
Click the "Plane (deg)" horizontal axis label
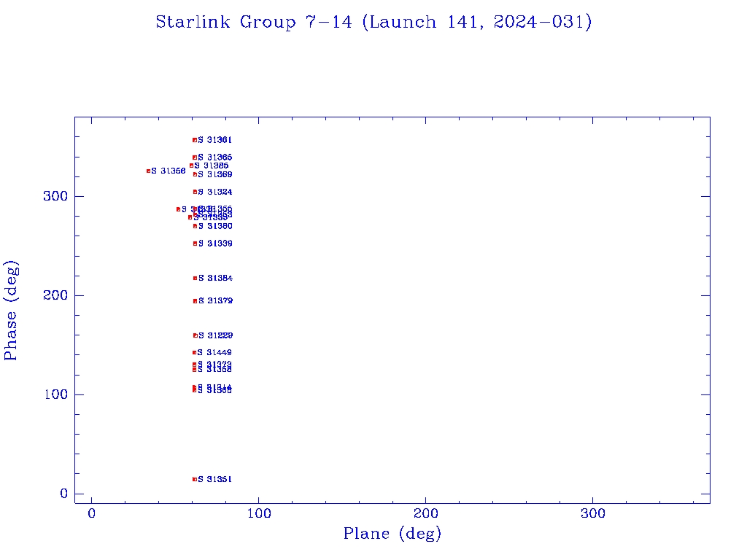[392, 533]
